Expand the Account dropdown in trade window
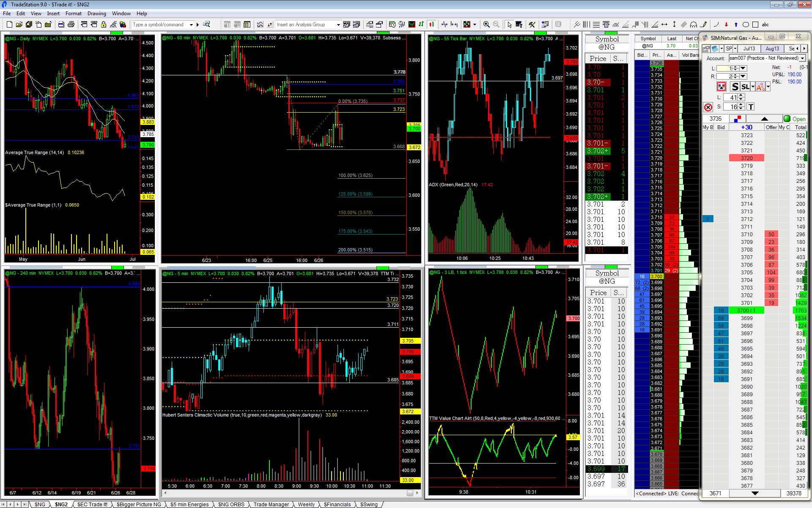The image size is (812, 508). (x=803, y=58)
